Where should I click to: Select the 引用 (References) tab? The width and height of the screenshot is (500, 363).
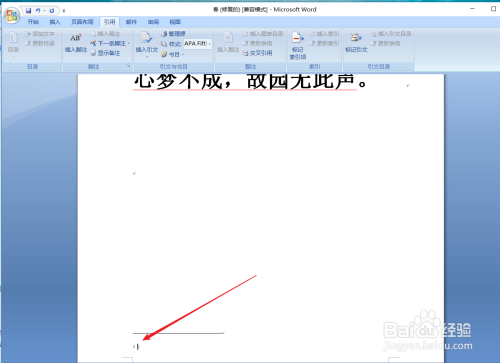tap(109, 22)
